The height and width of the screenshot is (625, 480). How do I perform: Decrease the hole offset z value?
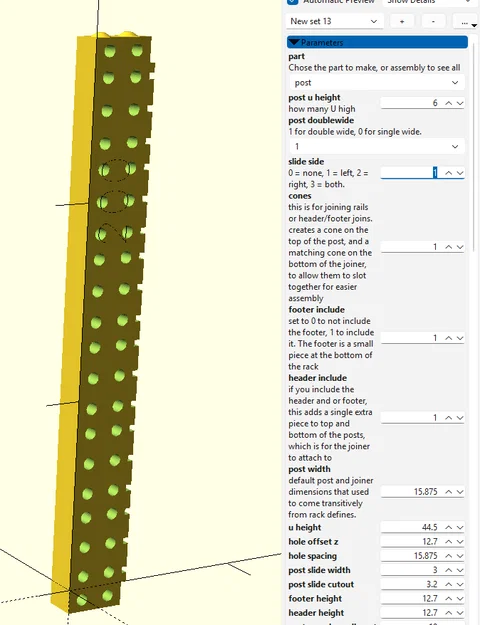(x=460, y=541)
